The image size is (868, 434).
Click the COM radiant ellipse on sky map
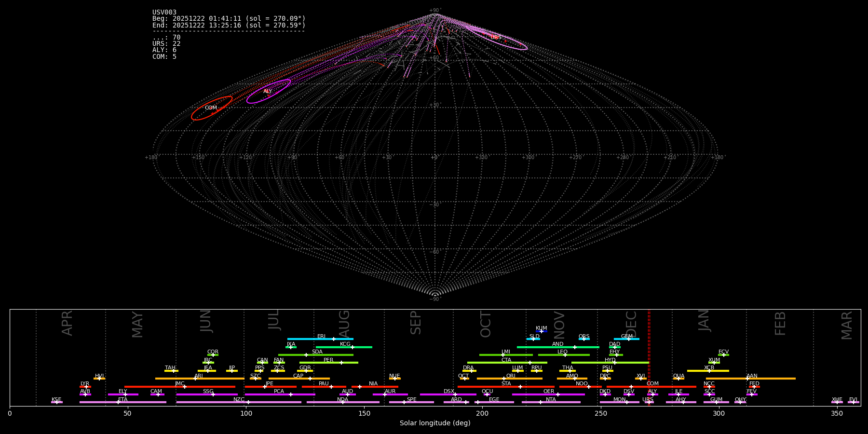212,108
